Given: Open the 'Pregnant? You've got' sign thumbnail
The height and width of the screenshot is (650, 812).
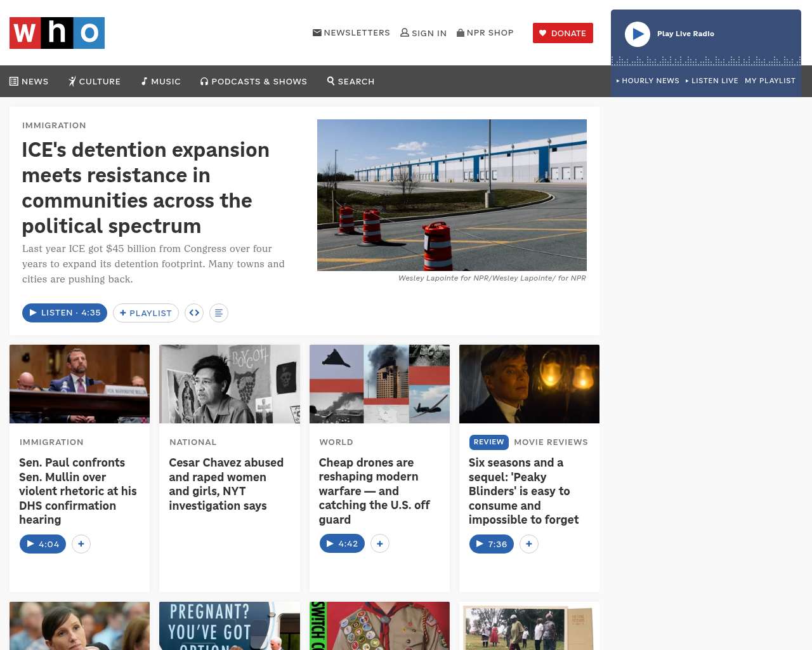Looking at the screenshot, I should 230,626.
